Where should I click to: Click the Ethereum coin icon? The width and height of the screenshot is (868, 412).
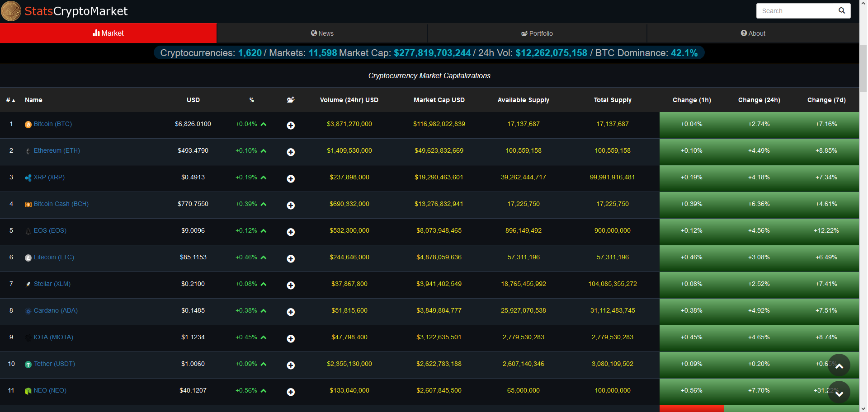(28, 151)
